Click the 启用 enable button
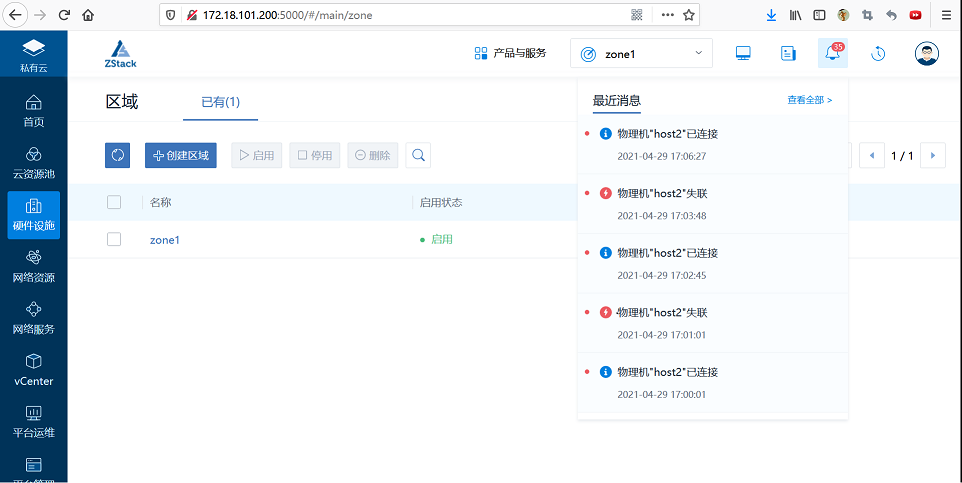The image size is (962, 483). coord(256,155)
